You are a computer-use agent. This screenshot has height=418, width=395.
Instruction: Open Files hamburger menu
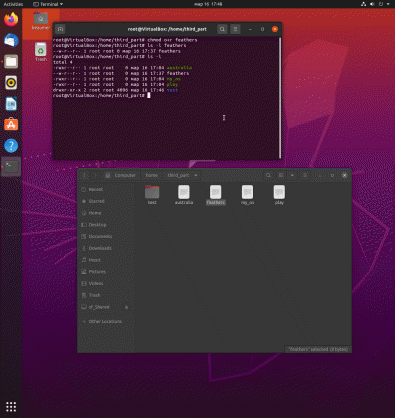tap(305, 175)
